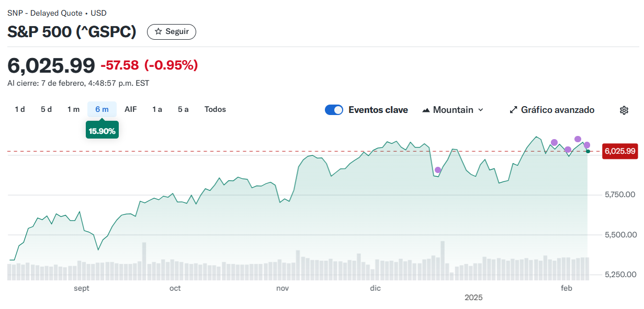Click the rightmost purple key event dot
This screenshot has height=309, width=644.
[587, 145]
